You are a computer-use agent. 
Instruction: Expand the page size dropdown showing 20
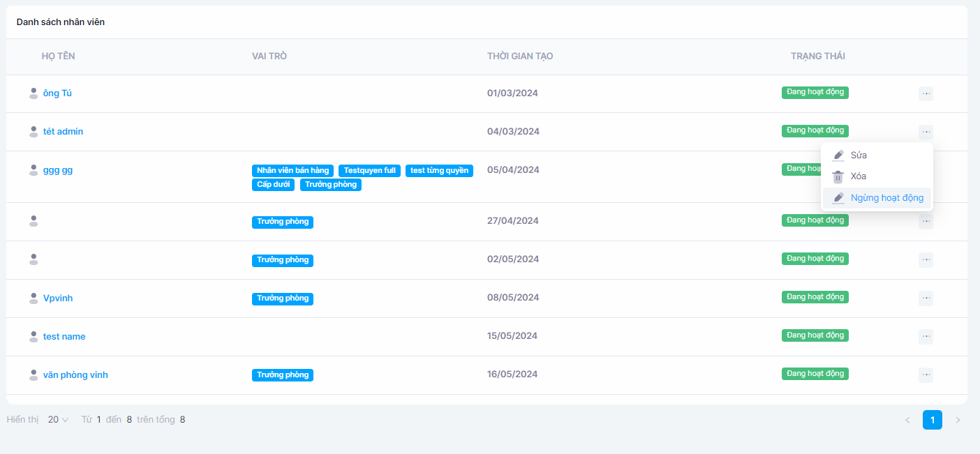click(58, 420)
